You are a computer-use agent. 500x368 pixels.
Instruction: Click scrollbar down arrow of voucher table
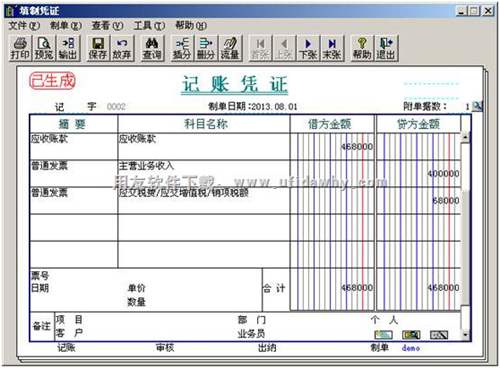click(465, 334)
